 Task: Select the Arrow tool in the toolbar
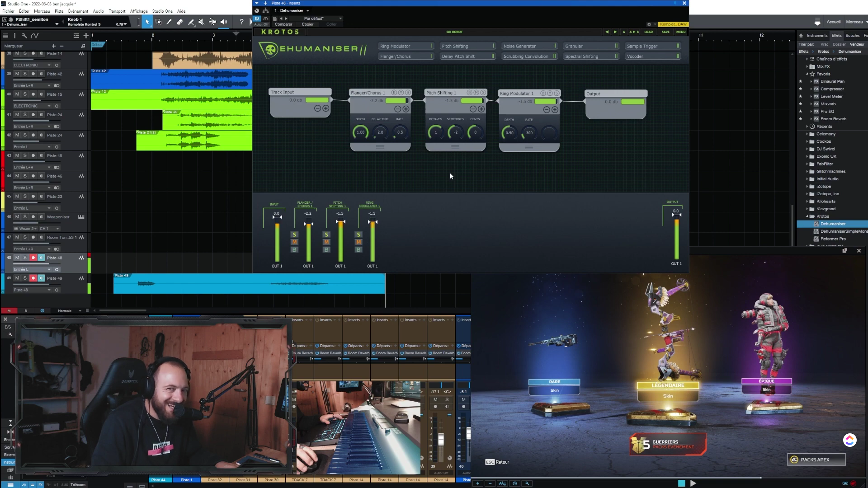[x=147, y=22]
